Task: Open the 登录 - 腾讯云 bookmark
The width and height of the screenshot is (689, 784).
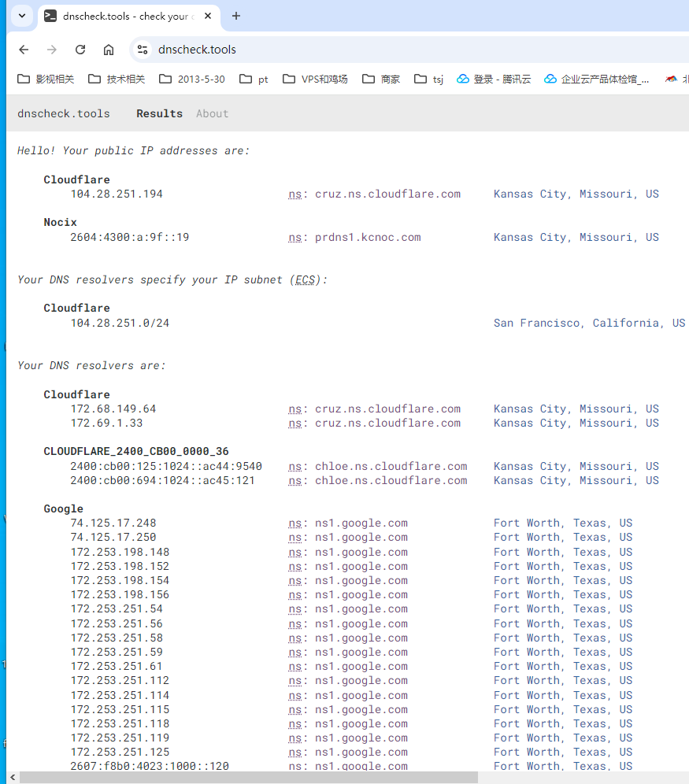Action: point(494,79)
